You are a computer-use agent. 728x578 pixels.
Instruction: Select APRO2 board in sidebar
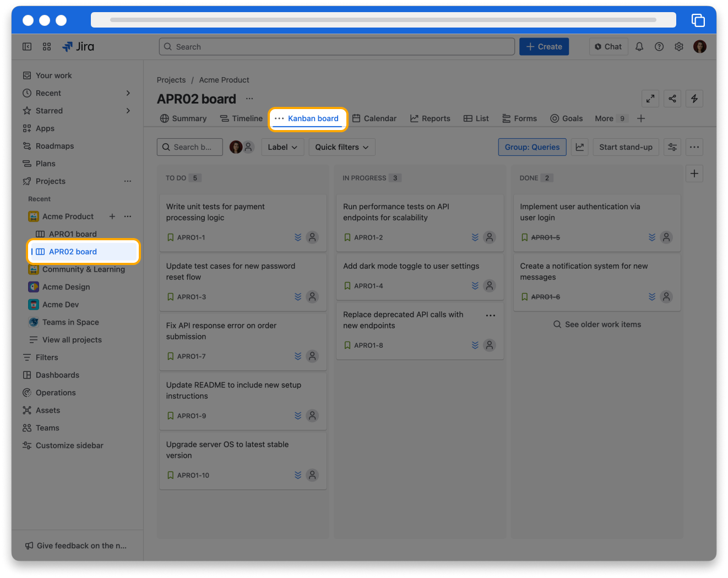pos(83,252)
